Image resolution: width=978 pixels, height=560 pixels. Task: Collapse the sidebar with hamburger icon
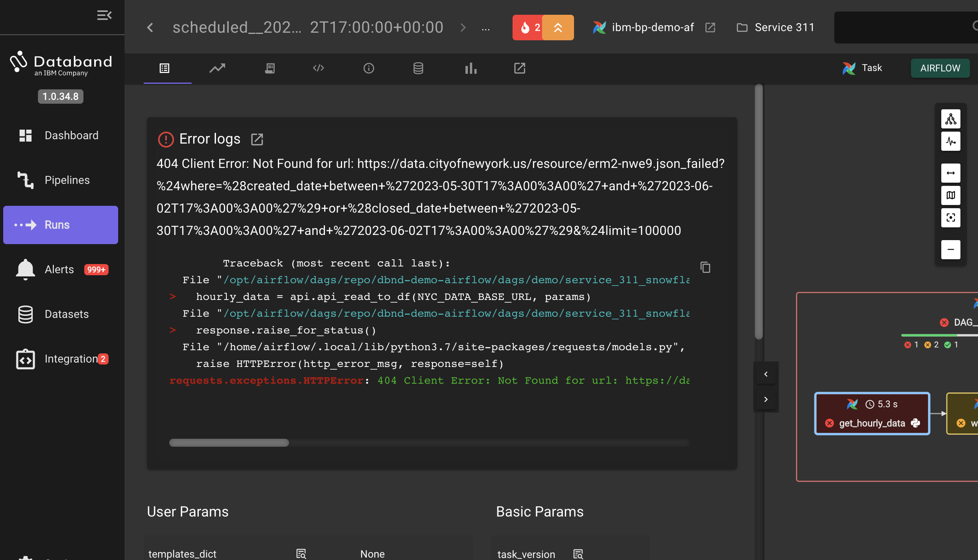click(104, 15)
